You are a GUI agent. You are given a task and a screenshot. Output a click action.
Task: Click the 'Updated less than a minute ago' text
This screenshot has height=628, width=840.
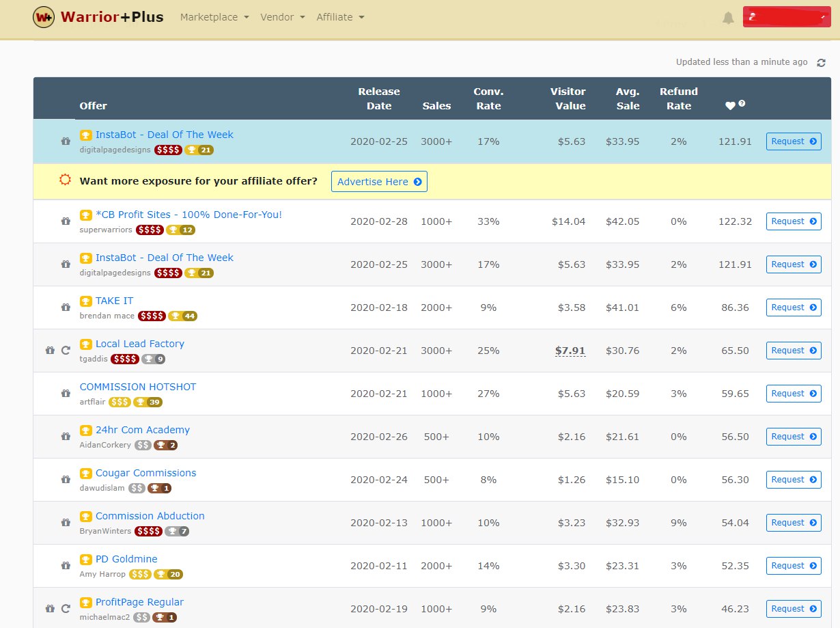pos(742,62)
